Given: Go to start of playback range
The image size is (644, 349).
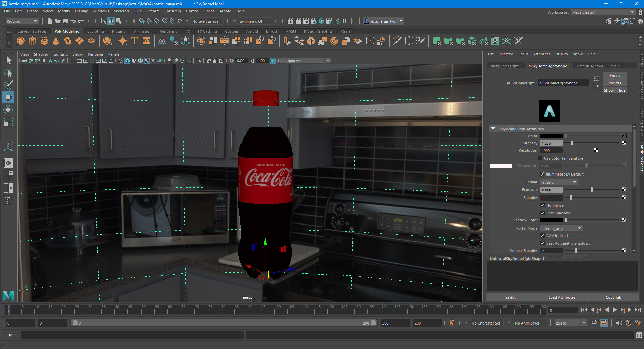Looking at the screenshot, I should [x=584, y=310].
